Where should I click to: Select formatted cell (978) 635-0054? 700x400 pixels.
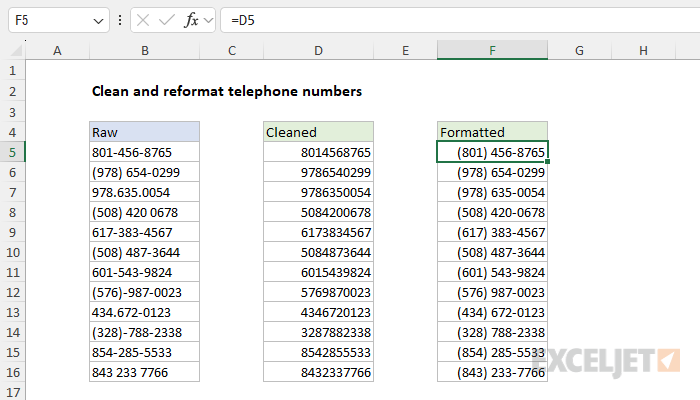[492, 192]
